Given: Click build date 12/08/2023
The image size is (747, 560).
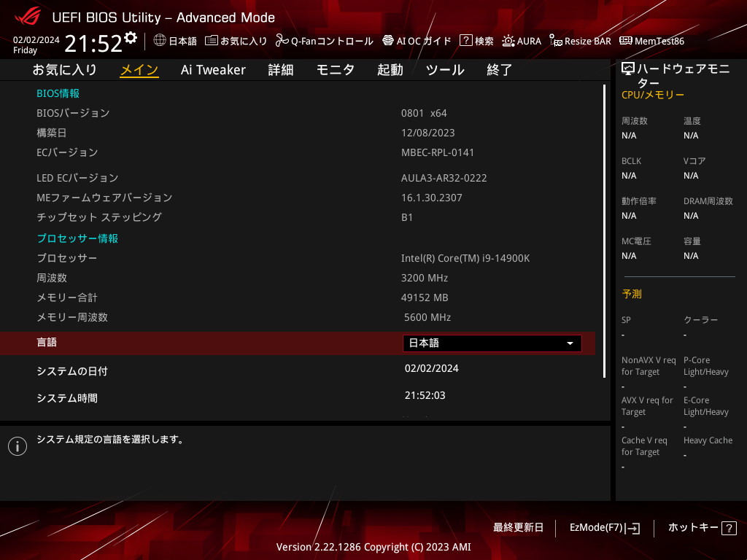Looking at the screenshot, I should click(x=427, y=133).
